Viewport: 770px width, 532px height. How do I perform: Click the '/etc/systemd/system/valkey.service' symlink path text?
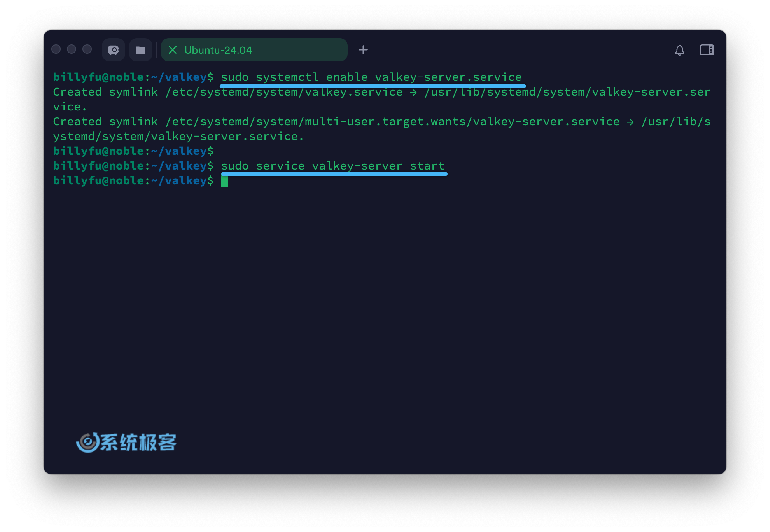pos(284,92)
